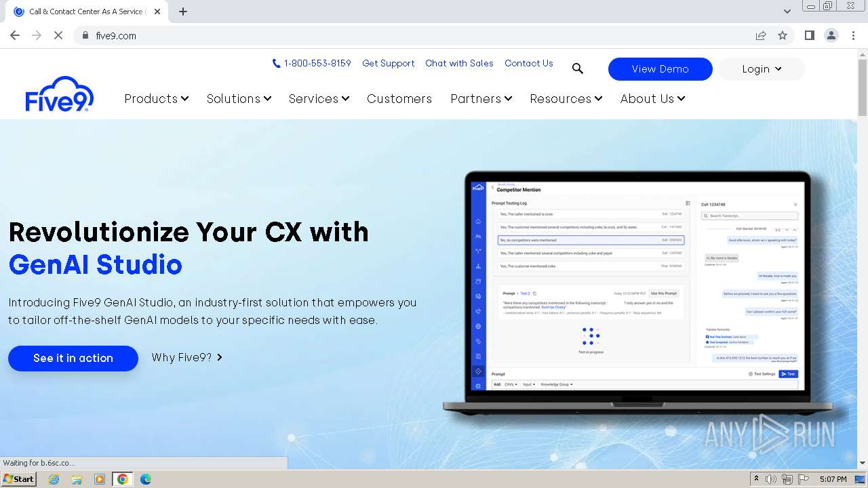
Task: Open Internet Explorer from the taskbar
Action: [x=54, y=479]
